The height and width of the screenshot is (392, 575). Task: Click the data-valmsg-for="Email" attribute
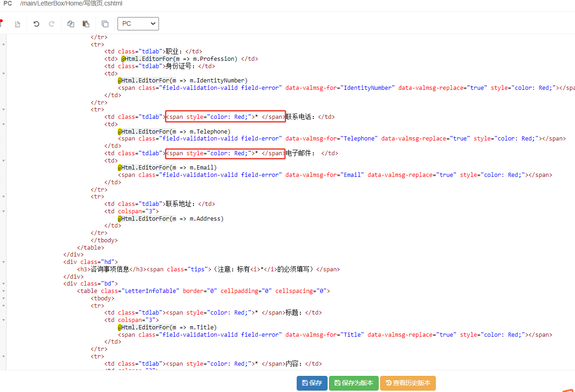(325, 175)
